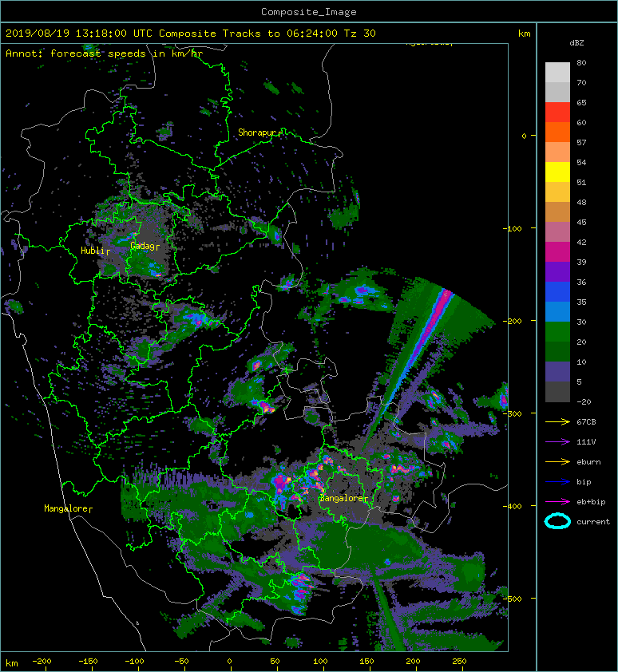
Task: Click the dark green 20 dBZ swatch
Action: (x=557, y=351)
